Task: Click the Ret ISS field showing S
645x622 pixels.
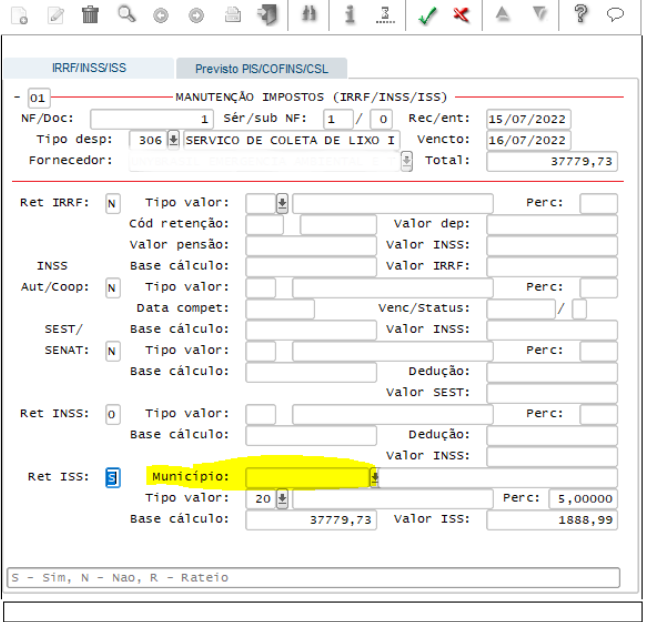Action: 113,478
